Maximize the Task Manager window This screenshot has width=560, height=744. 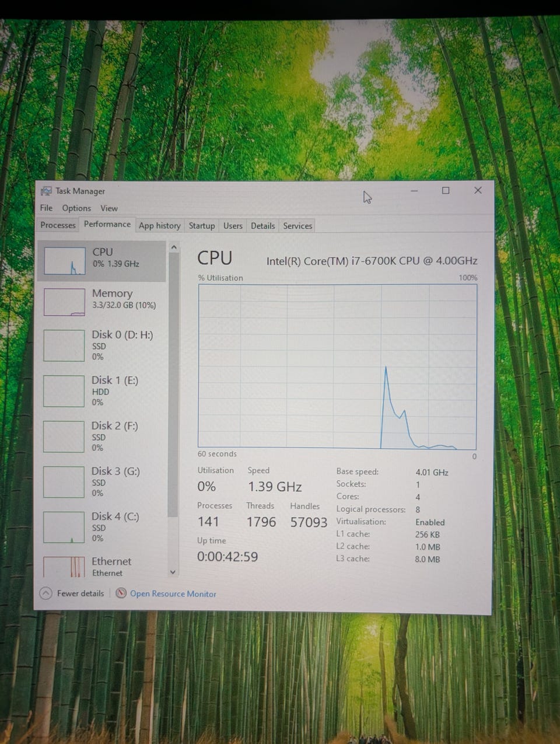click(x=446, y=191)
